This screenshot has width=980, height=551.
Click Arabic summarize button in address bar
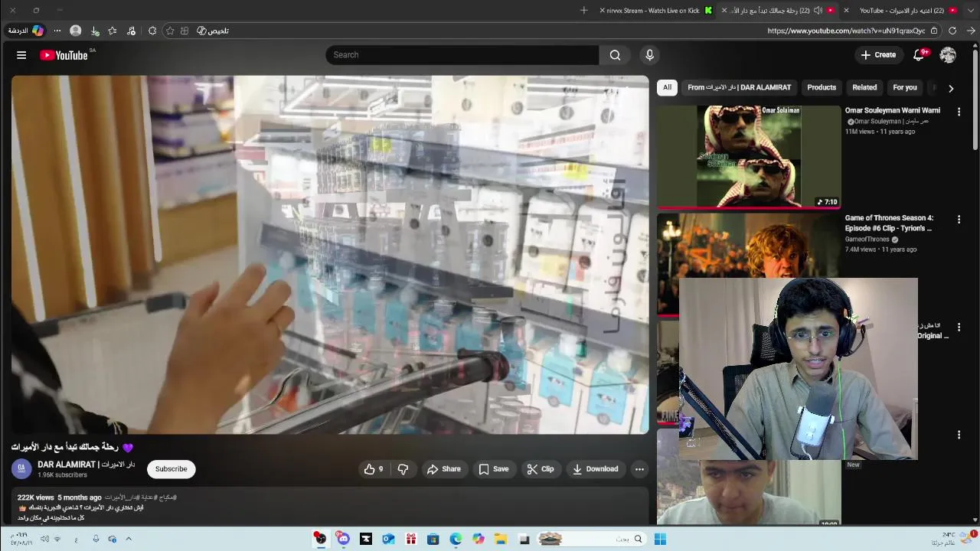[x=212, y=31]
